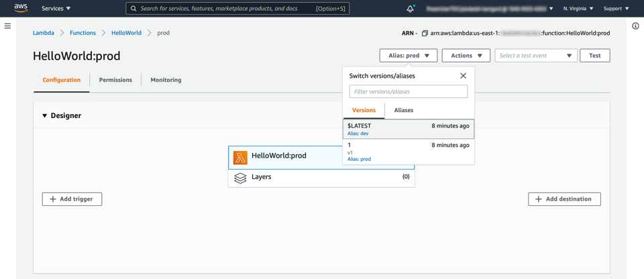Go to Functions breadcrumb link
This screenshot has height=279, width=644.
pyautogui.click(x=83, y=33)
